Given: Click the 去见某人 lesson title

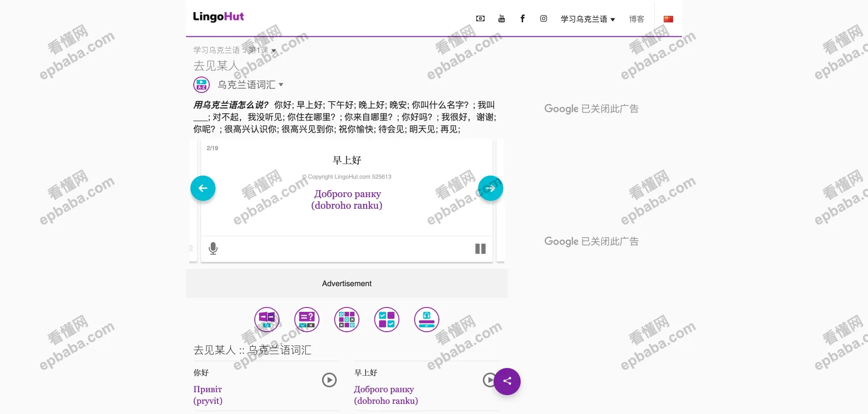Looking at the screenshot, I should (x=216, y=65).
